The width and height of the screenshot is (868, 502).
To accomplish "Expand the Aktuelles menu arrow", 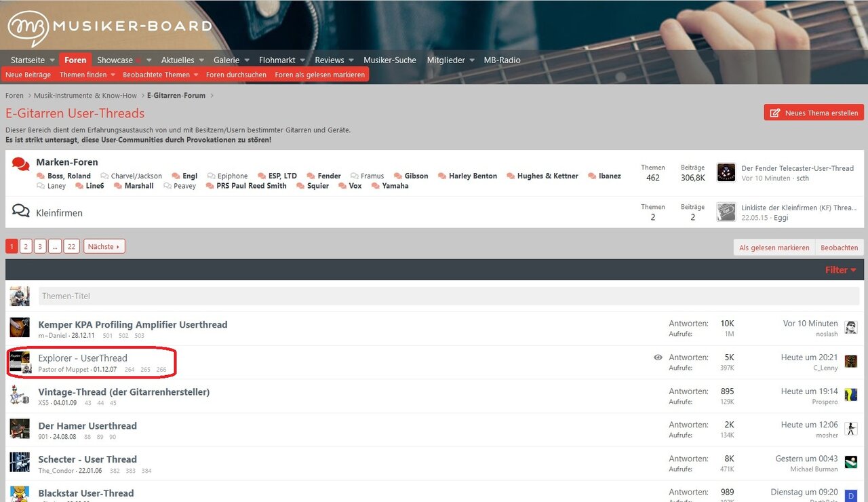I will pos(201,60).
